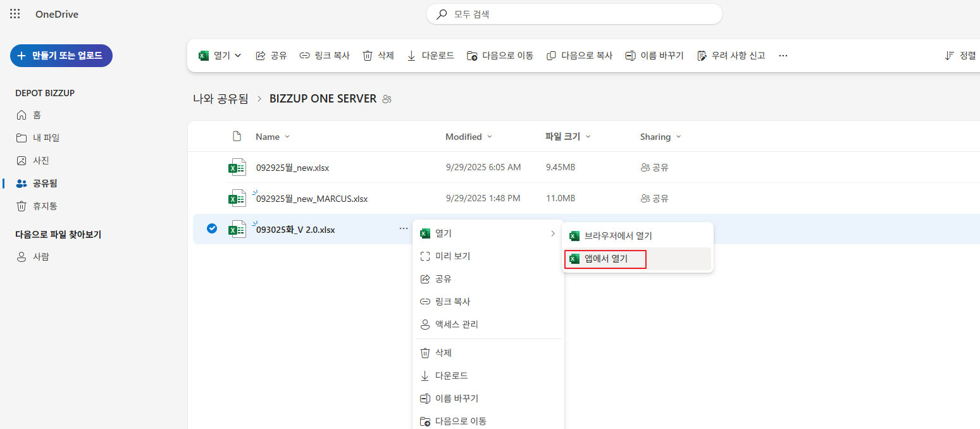Viewport: 980px width, 429px height.
Task: Choose 이름 바꾸기 in context menu
Action: point(488,399)
